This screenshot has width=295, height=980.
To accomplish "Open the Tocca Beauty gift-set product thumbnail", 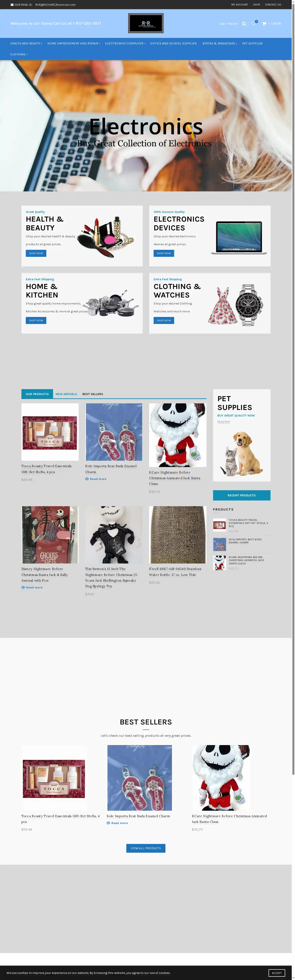I will point(50,432).
